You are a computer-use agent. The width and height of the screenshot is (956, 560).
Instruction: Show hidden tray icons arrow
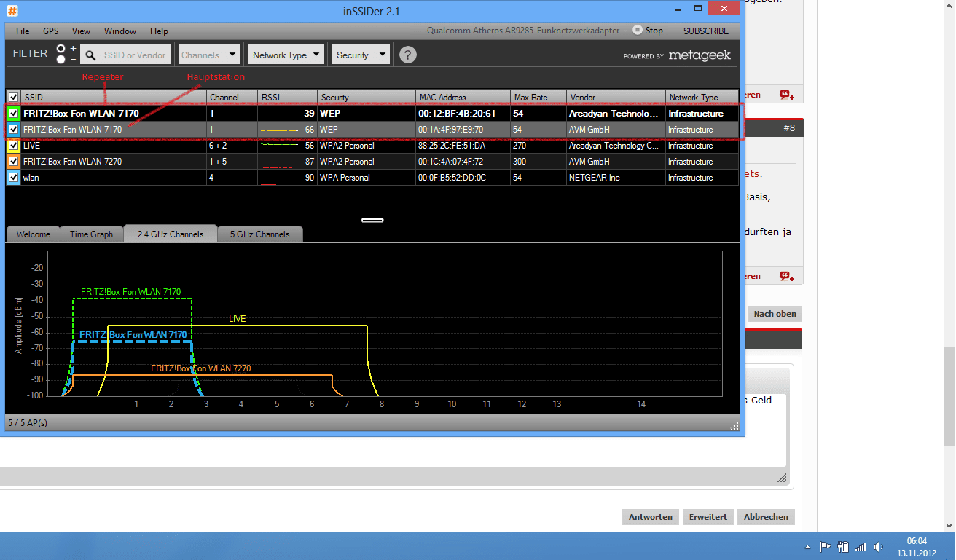[x=808, y=546]
